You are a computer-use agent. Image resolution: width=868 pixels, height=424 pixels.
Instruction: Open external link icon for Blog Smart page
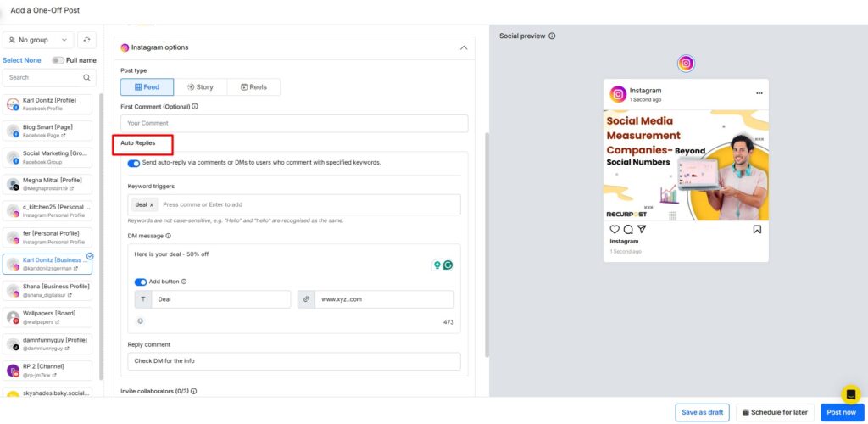click(63, 135)
